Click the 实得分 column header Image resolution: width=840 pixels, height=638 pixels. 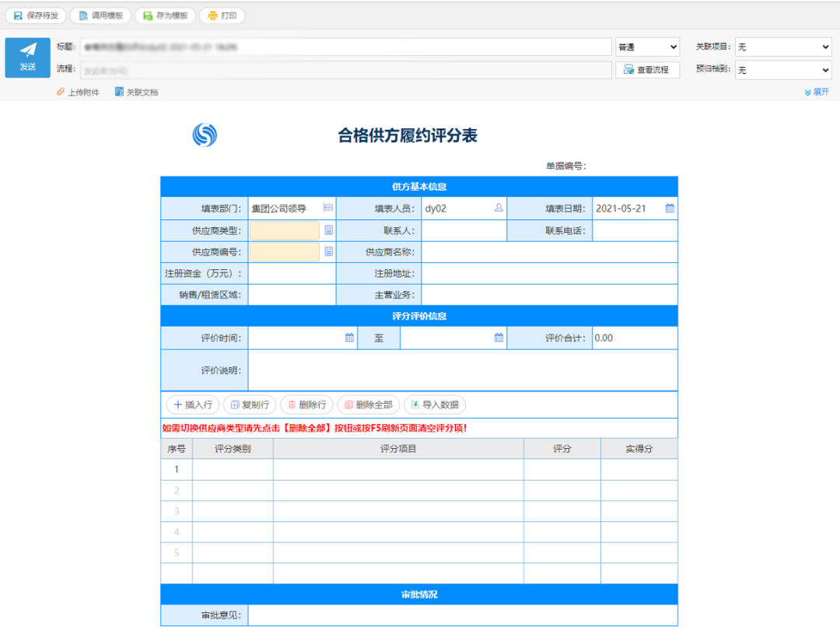(x=639, y=449)
